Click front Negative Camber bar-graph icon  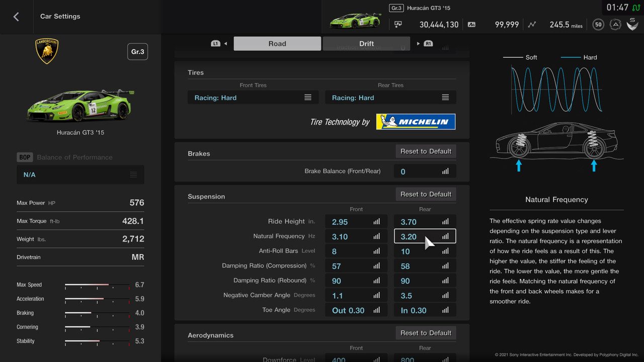(377, 296)
